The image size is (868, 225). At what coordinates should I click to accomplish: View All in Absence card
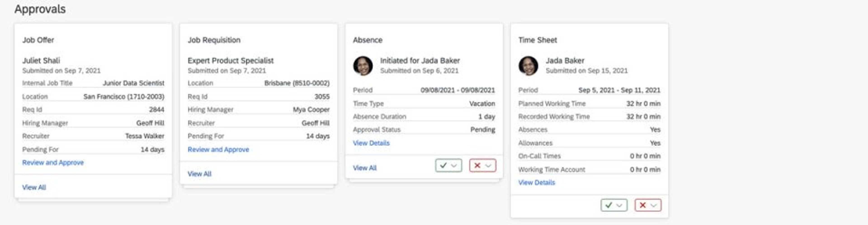(x=365, y=168)
